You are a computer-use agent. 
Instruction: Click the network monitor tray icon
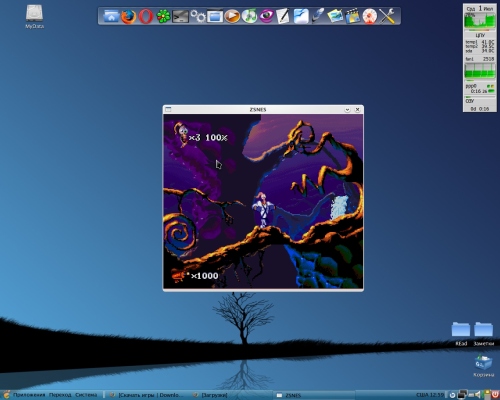tap(462, 395)
